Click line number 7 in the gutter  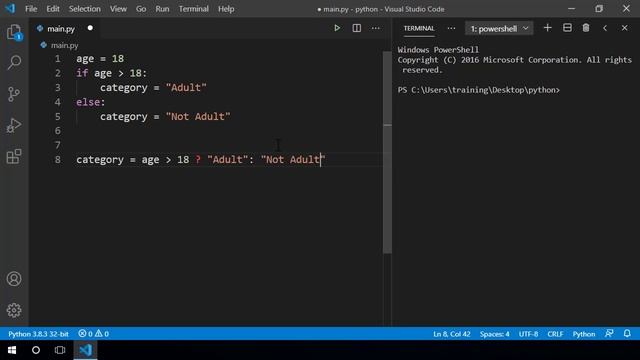[58, 145]
